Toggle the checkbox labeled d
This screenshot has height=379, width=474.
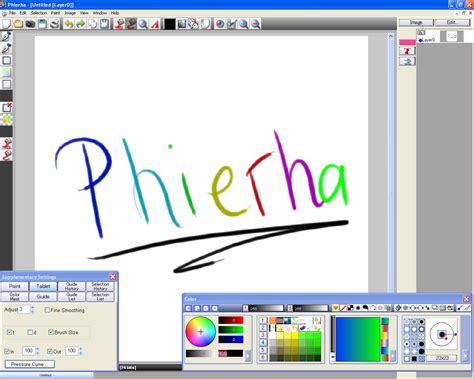30,332
